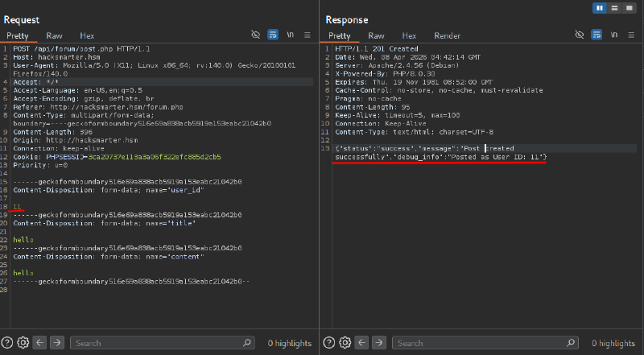Toggle word wrap icon in Response panel

pos(597,35)
